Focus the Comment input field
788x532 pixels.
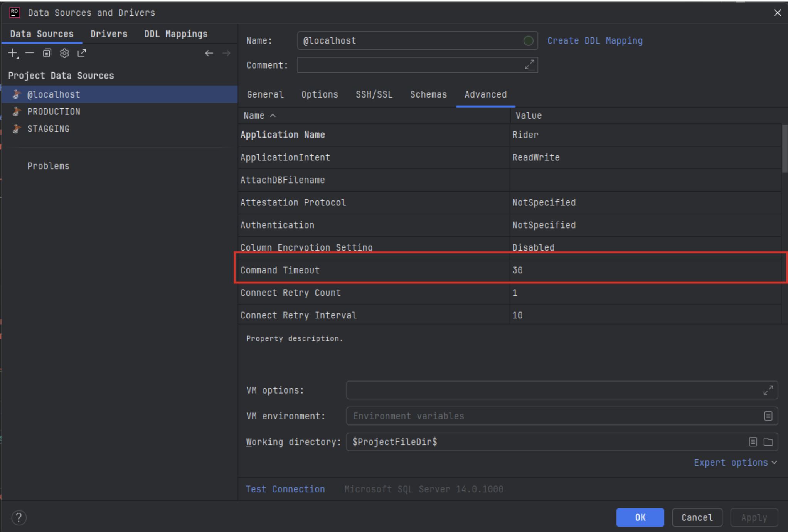(418, 65)
